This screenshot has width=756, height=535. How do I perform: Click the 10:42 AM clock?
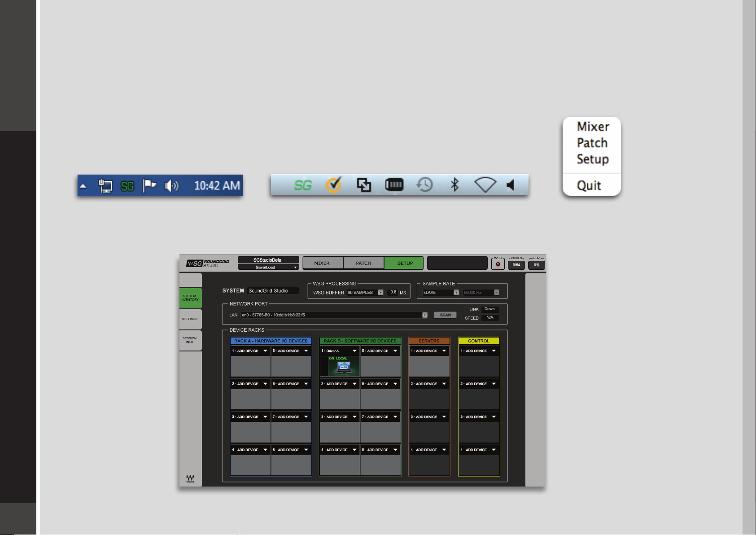click(217, 185)
